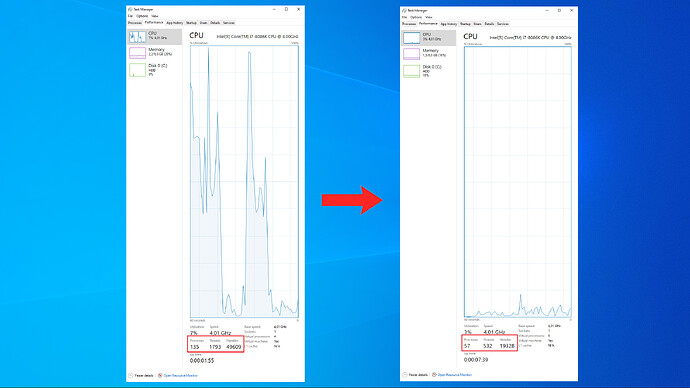Open Users tab in left window
This screenshot has height=388, width=690.
click(x=203, y=23)
